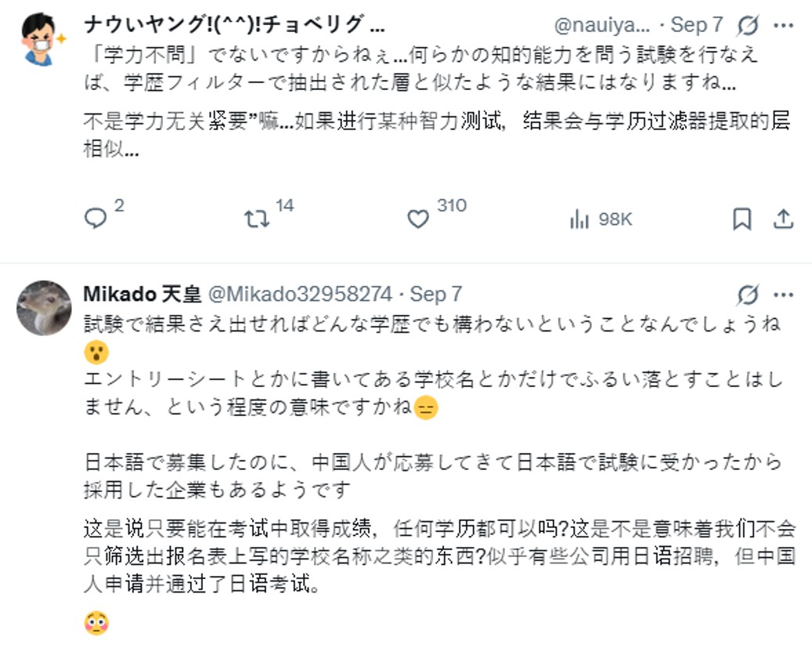
Task: Reply to the ナウいヤング tweet
Action: pos(95,219)
